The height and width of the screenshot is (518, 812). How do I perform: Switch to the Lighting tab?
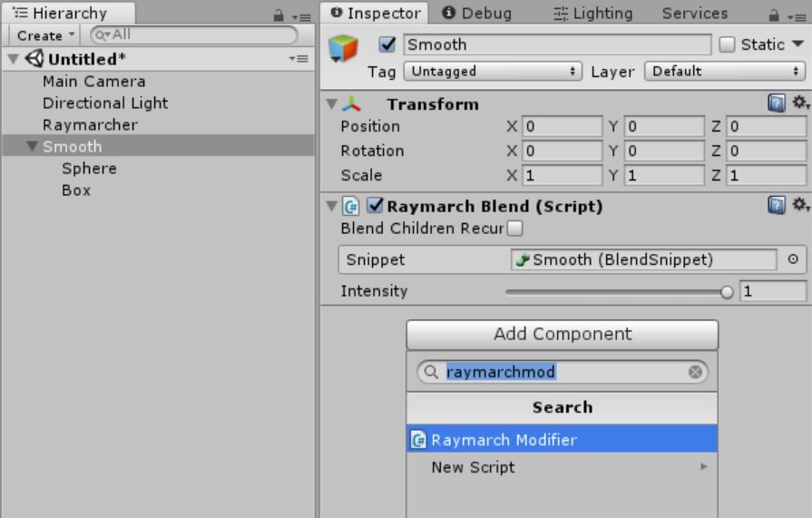(593, 14)
